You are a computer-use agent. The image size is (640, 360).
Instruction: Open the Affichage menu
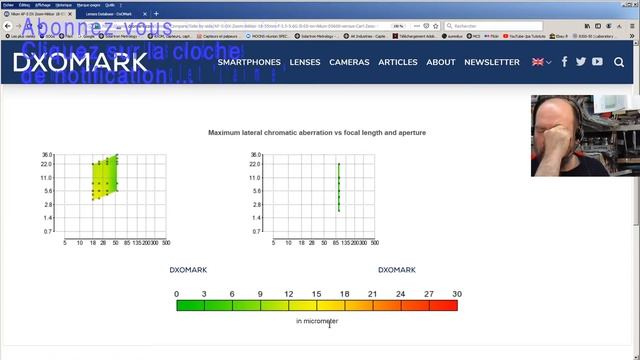coord(42,5)
